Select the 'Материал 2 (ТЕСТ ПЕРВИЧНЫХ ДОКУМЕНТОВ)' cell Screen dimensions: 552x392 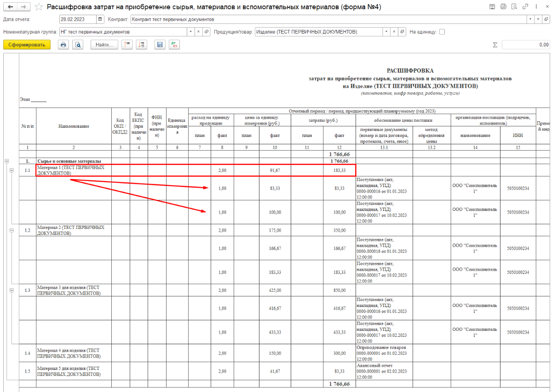74,230
